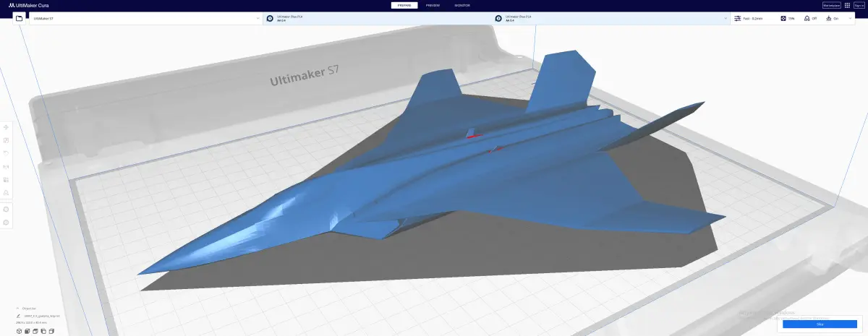
Task: Click the profile settings sliders icon
Action: [736, 18]
